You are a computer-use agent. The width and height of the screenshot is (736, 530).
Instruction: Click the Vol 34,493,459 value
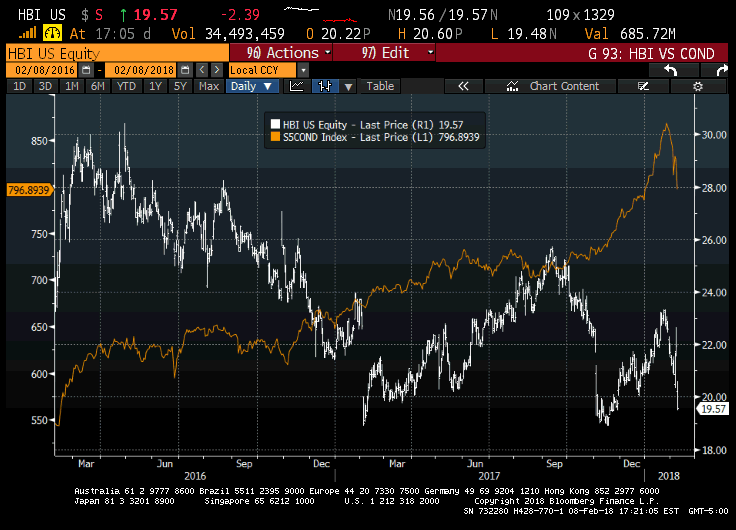coord(228,34)
